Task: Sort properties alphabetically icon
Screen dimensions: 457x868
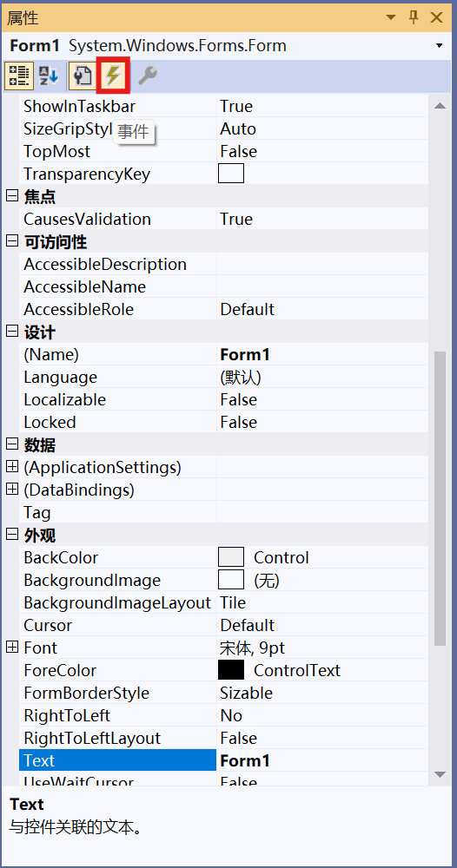Action: tap(49, 76)
